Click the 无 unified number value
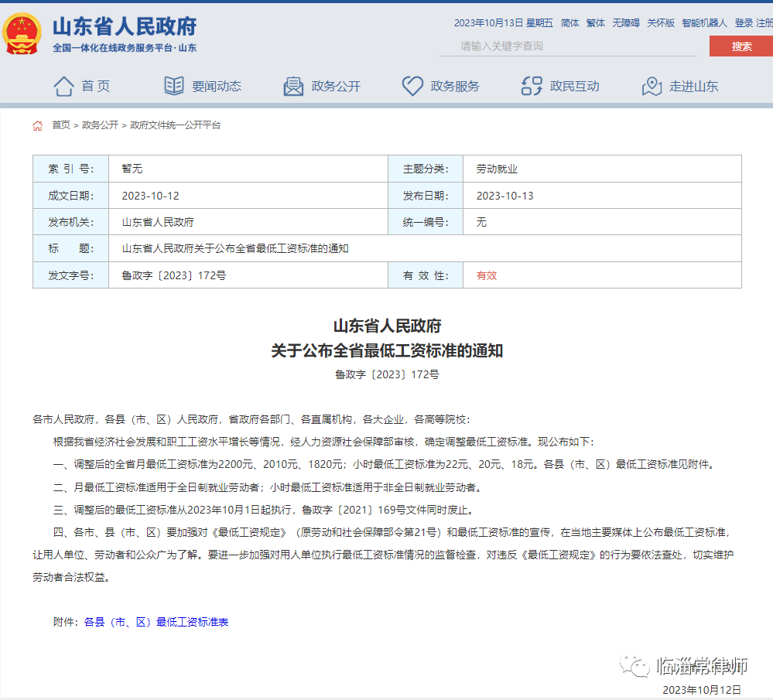The width and height of the screenshot is (773, 700). click(481, 222)
